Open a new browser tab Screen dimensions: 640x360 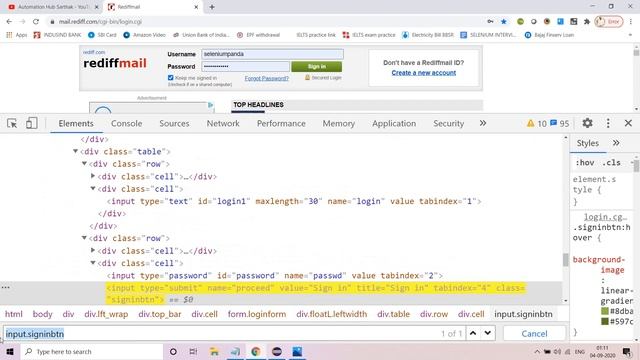212,7
